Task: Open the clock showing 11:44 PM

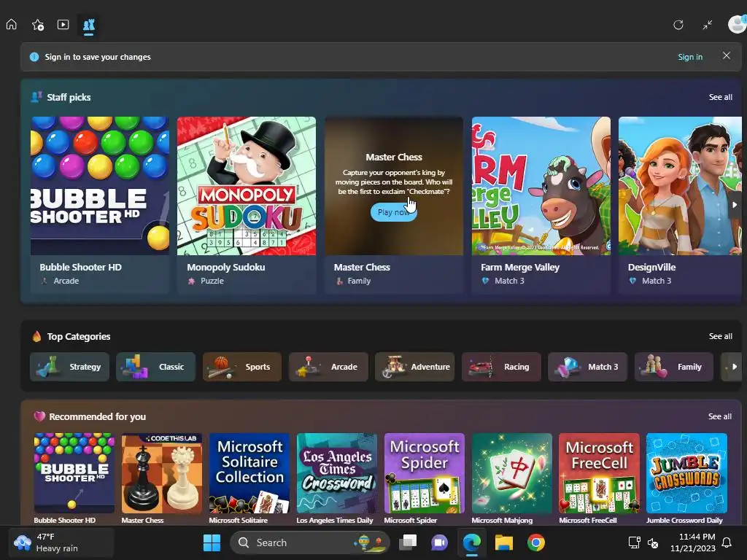Action: pyautogui.click(x=693, y=542)
